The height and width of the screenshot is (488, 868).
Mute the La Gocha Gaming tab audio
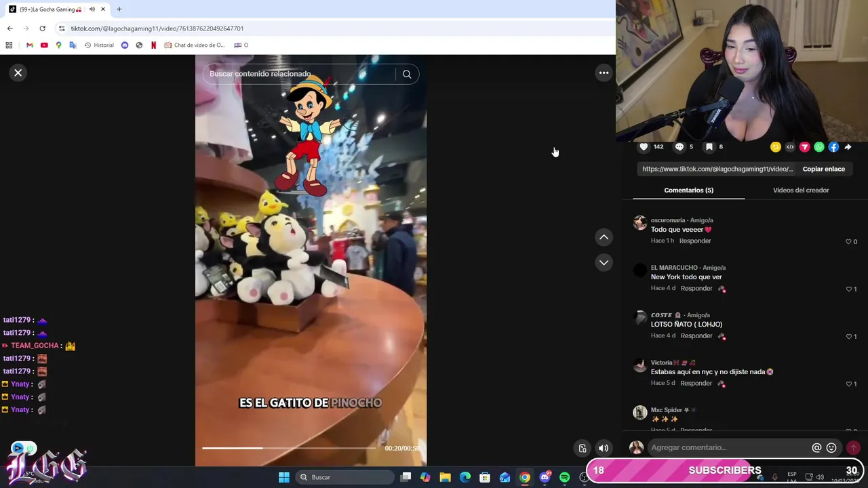click(x=92, y=9)
